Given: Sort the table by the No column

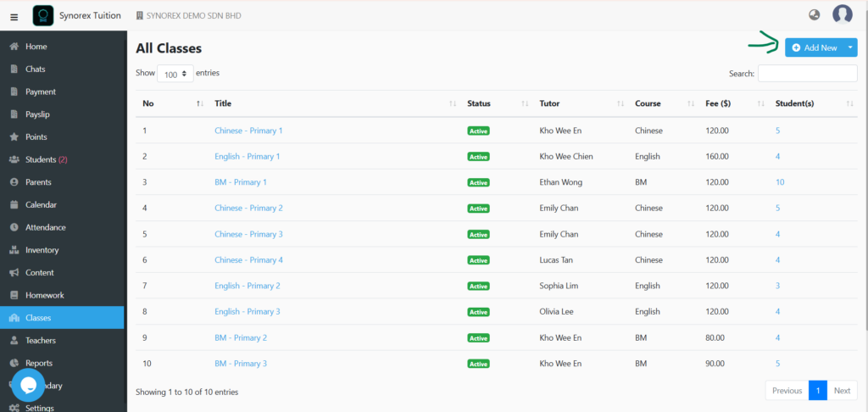Looking at the screenshot, I should [172, 103].
